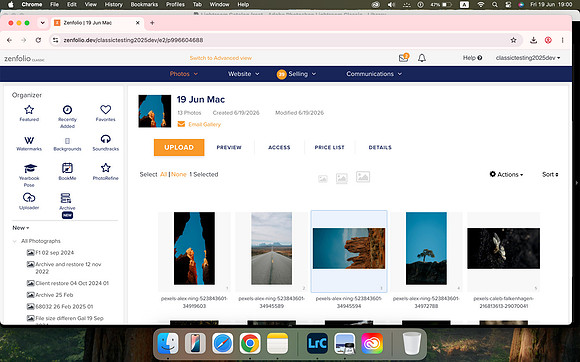This screenshot has height=362, width=580.
Task: Open the Photos dropdown menu
Action: coord(184,74)
